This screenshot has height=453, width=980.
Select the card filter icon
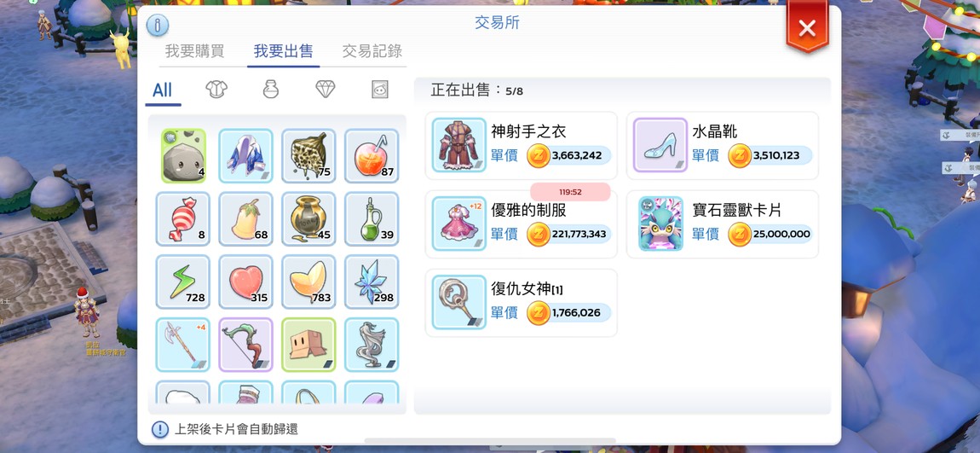[x=379, y=90]
